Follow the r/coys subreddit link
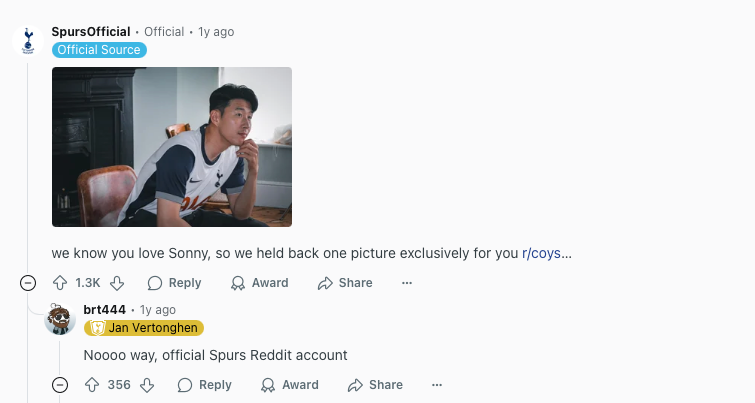Image resolution: width=755 pixels, height=403 pixels. pyautogui.click(x=541, y=253)
